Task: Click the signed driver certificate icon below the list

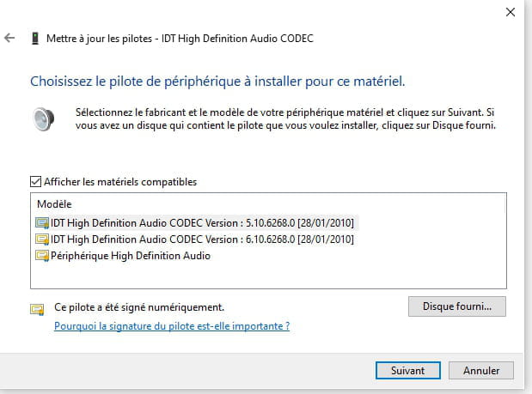Action: [x=37, y=309]
